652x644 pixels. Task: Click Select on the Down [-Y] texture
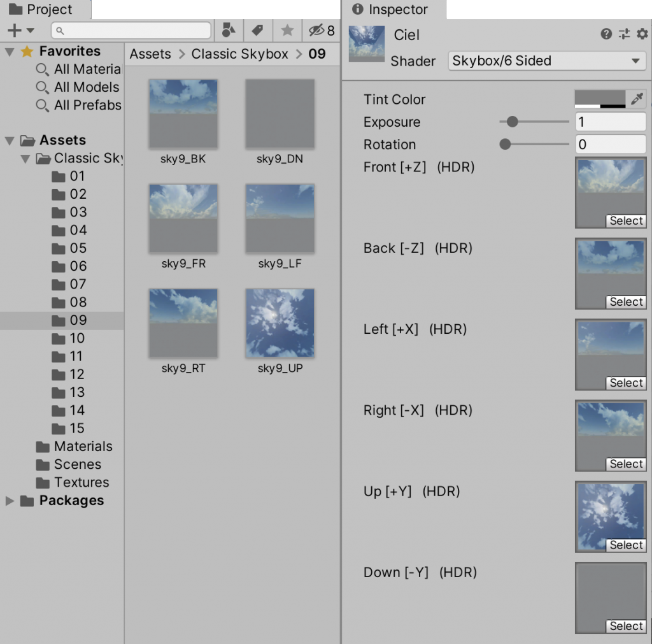click(x=626, y=626)
